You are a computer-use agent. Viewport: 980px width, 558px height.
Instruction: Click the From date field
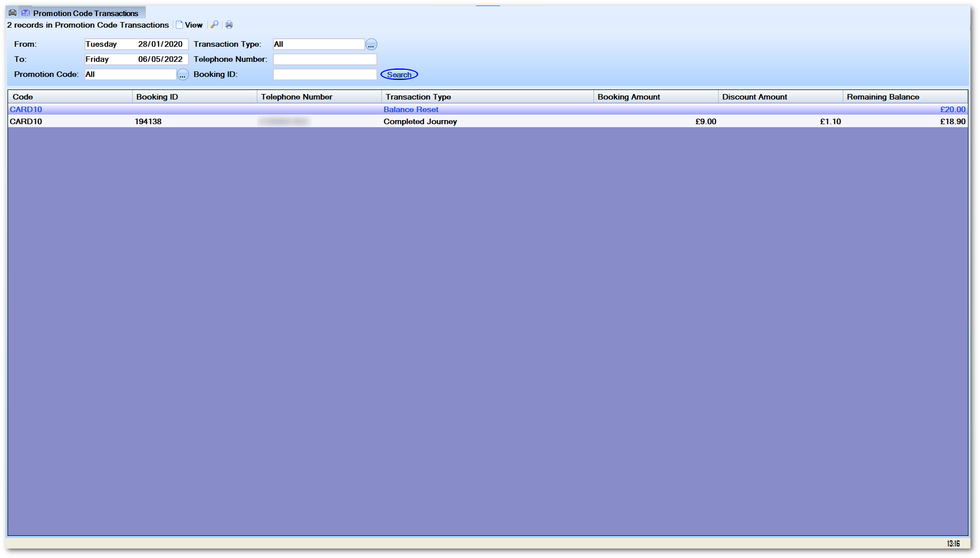136,44
